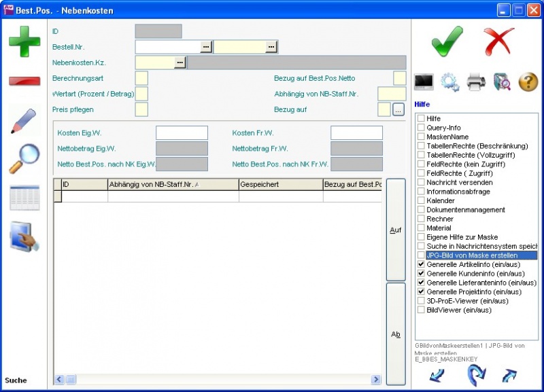544x392 pixels.
Task: Uncheck Generelle Kundeninfo (ein/aus)
Action: [422, 273]
